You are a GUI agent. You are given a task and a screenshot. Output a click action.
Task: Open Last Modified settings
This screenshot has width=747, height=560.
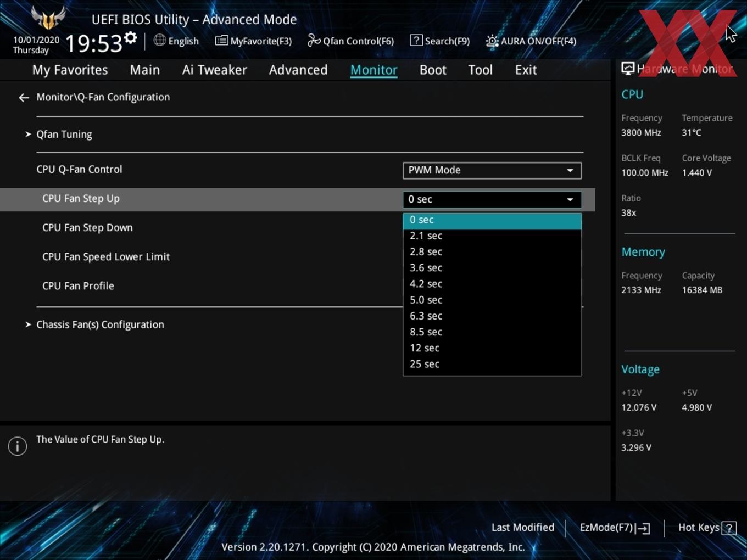point(522,528)
